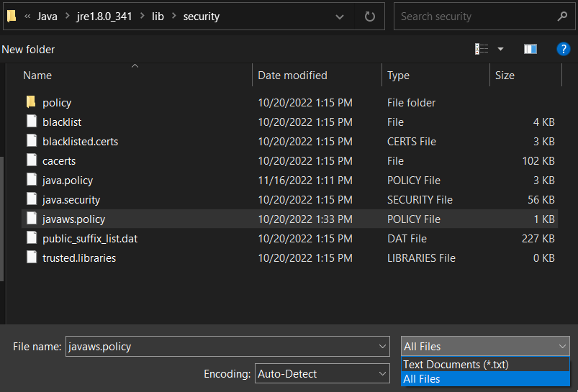Show the preview pane
The image size is (578, 392).
pos(530,49)
